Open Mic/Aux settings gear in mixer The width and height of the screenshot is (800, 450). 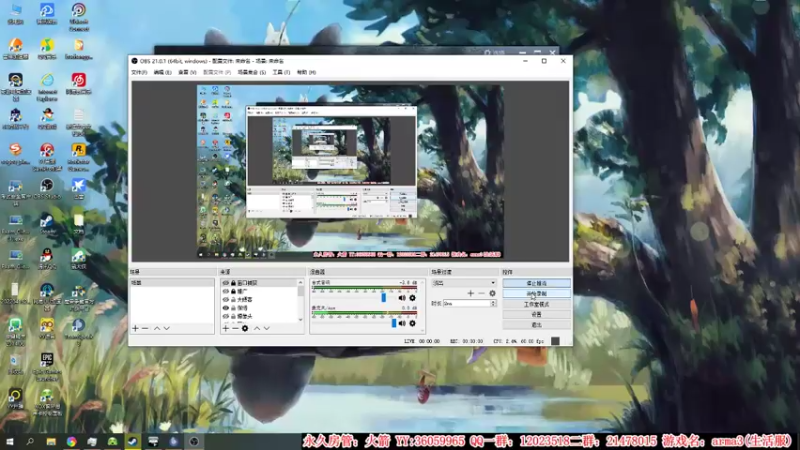[x=412, y=323]
